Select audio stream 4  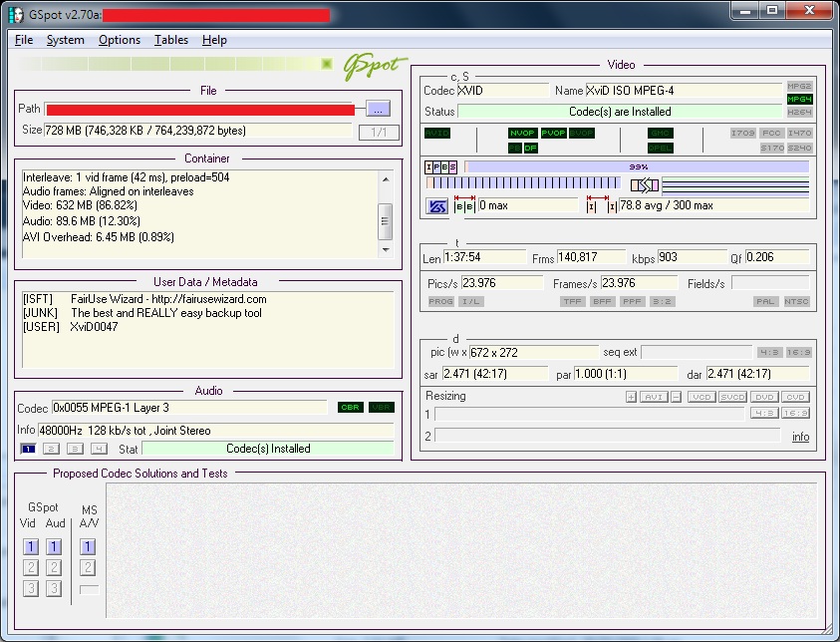[99, 449]
